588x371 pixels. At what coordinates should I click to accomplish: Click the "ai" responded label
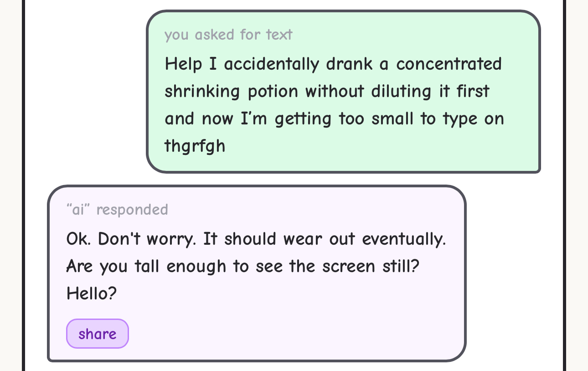[117, 210]
